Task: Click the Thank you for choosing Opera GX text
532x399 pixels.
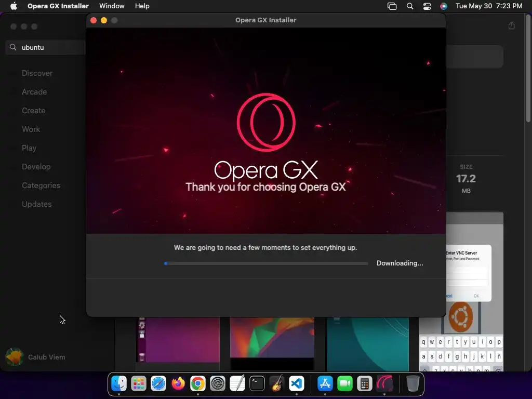Action: [265, 187]
